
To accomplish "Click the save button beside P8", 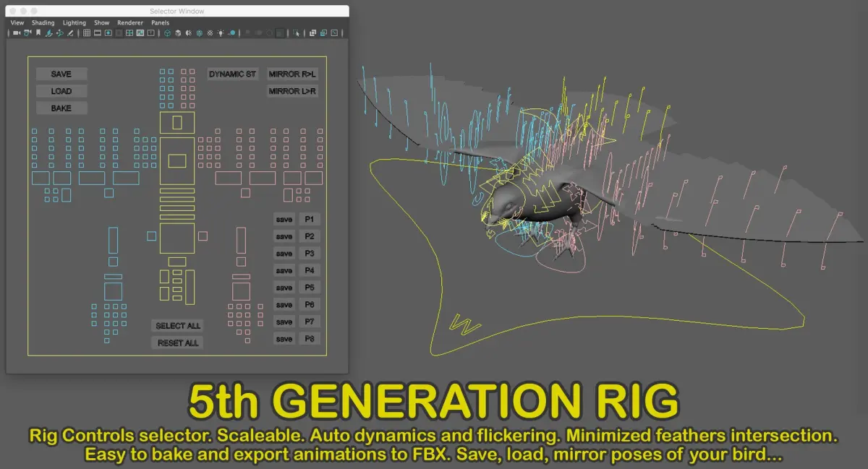I will pyautogui.click(x=284, y=338).
